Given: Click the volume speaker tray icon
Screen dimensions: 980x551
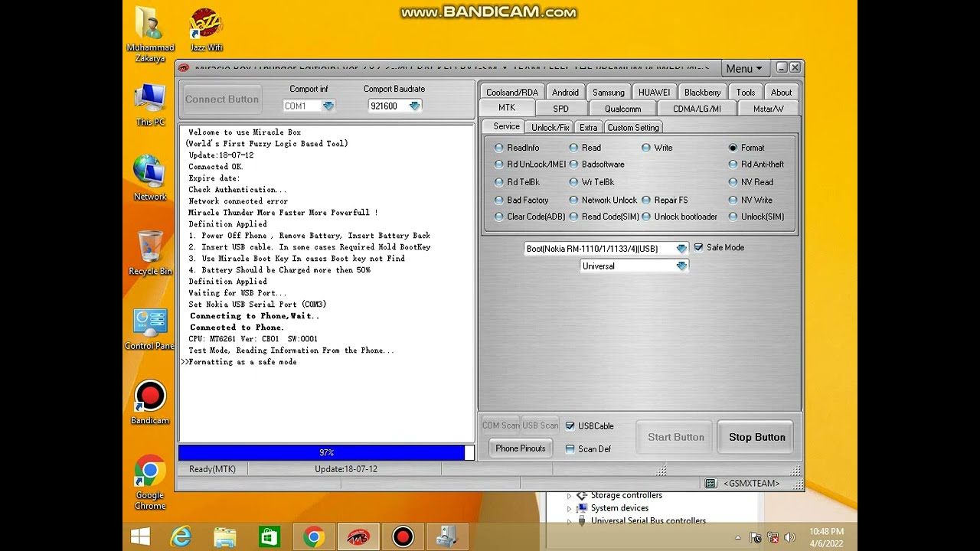Looking at the screenshot, I should [x=789, y=537].
